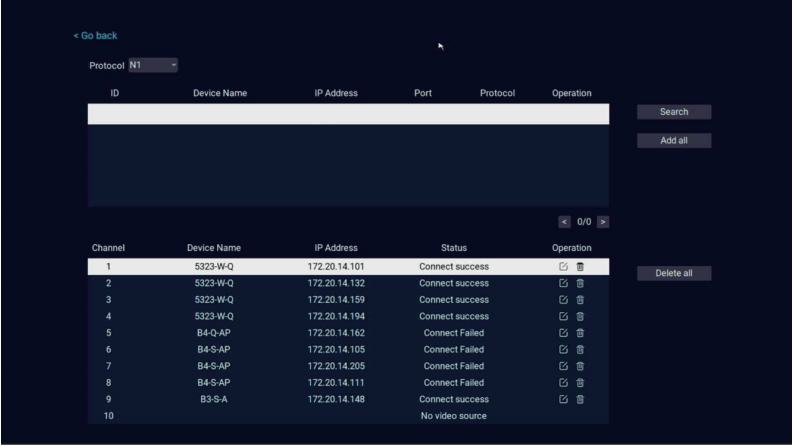Go to next page of search results
Image resolution: width=793 pixels, height=446 pixels.
603,221
